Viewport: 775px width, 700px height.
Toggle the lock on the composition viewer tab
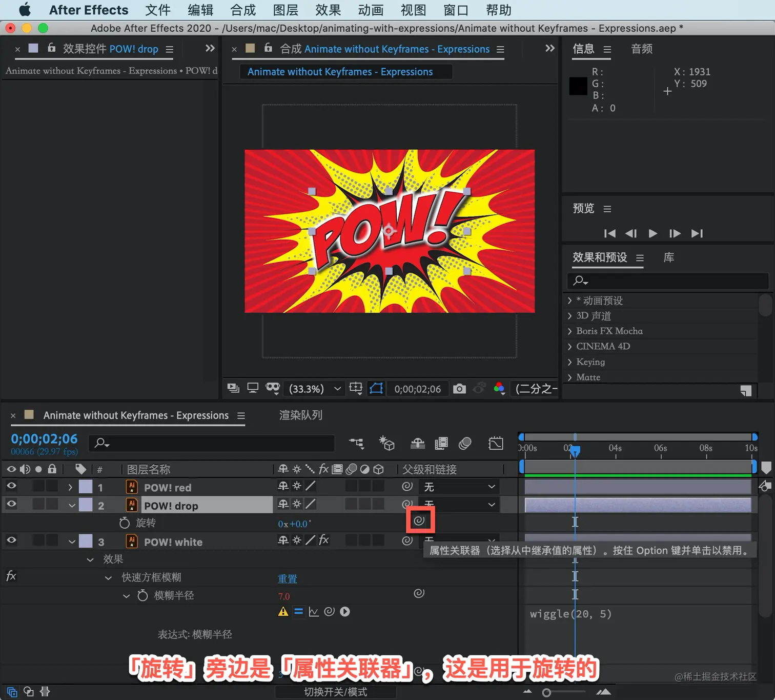click(x=268, y=48)
